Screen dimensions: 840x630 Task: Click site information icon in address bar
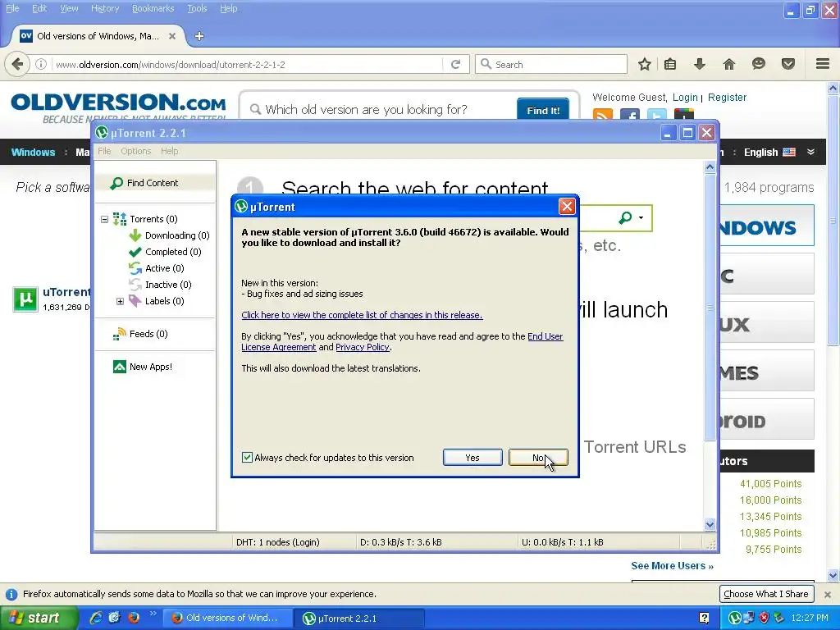[x=41, y=64]
